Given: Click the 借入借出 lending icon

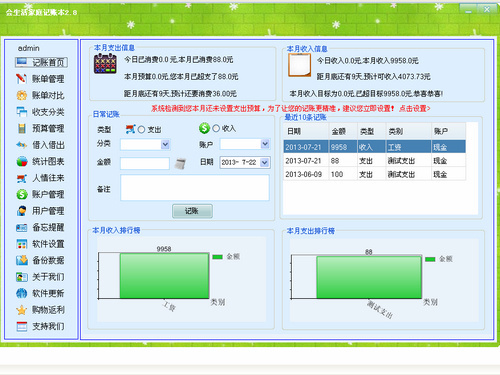Looking at the screenshot, I should pos(22,145).
